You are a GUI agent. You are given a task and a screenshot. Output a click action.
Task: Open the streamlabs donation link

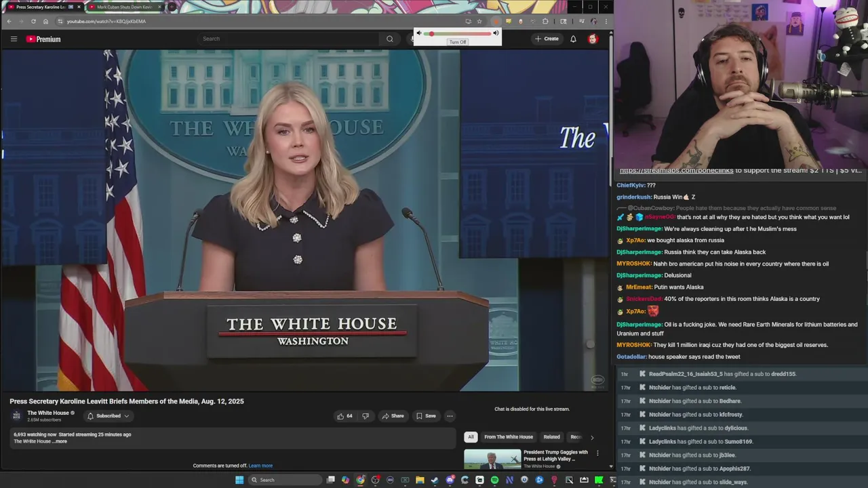(676, 170)
